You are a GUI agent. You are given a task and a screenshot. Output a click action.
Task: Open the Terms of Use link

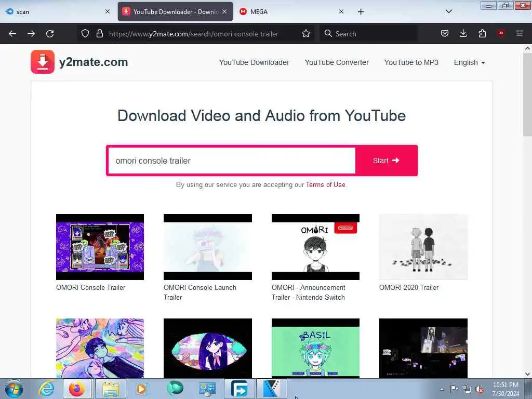(x=325, y=184)
